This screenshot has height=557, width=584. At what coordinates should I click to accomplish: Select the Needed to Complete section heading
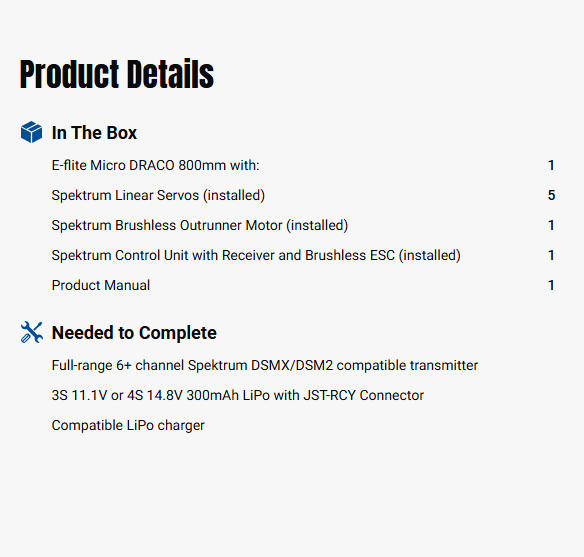[134, 332]
